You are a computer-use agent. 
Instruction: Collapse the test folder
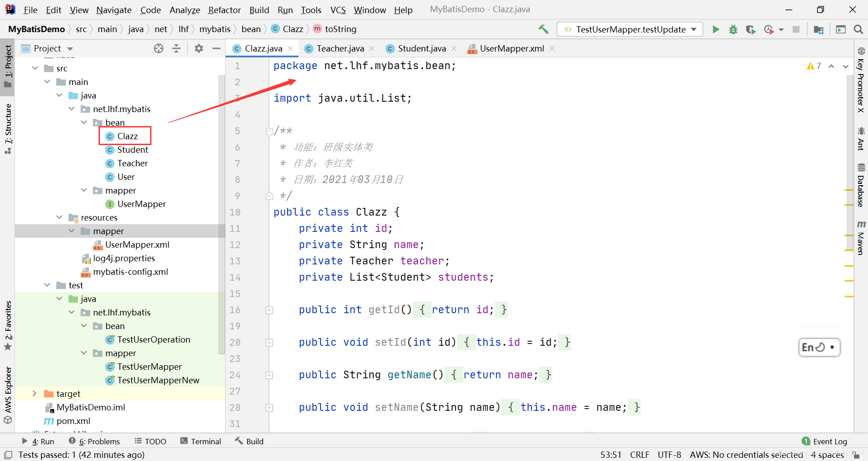(x=47, y=285)
